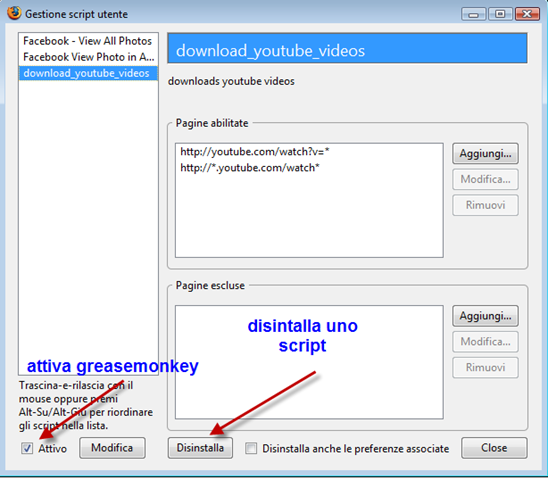Click the Disinstalla button
The width and height of the screenshot is (548, 480).
point(200,448)
